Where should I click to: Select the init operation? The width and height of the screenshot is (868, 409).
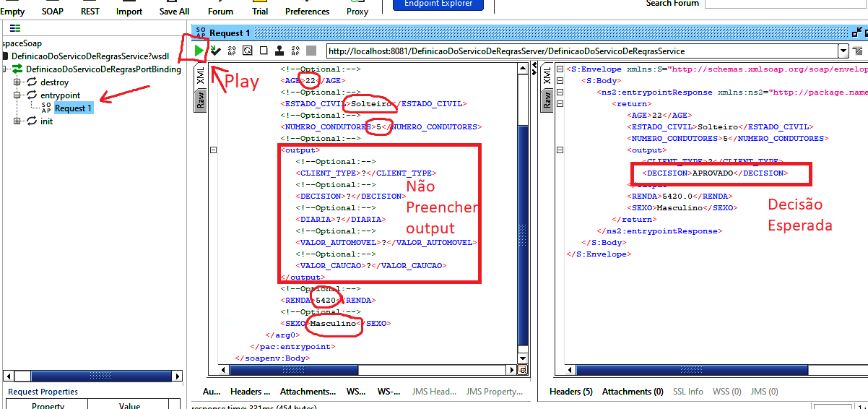[x=46, y=121]
